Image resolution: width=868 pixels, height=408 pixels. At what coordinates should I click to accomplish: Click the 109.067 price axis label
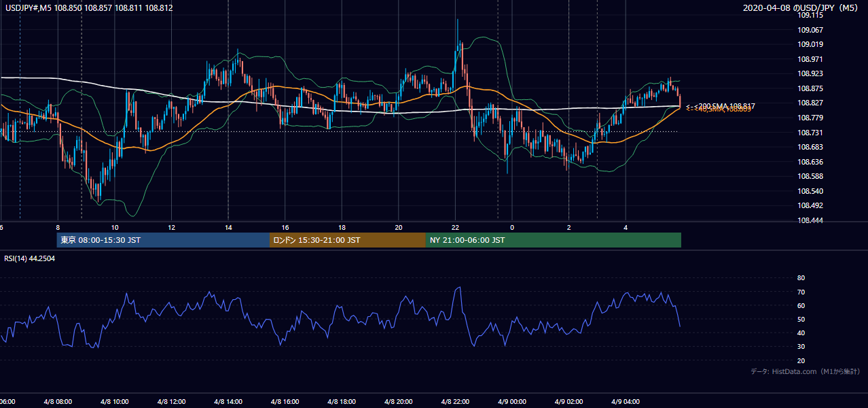810,30
